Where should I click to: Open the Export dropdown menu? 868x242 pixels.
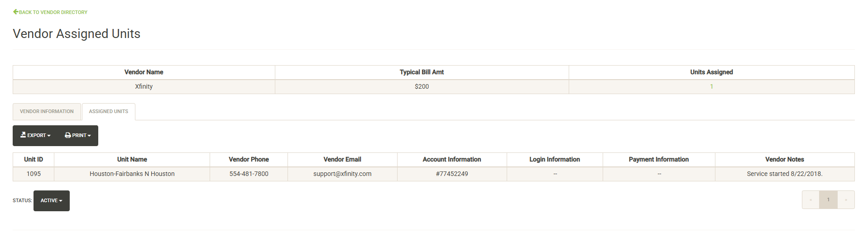36,136
